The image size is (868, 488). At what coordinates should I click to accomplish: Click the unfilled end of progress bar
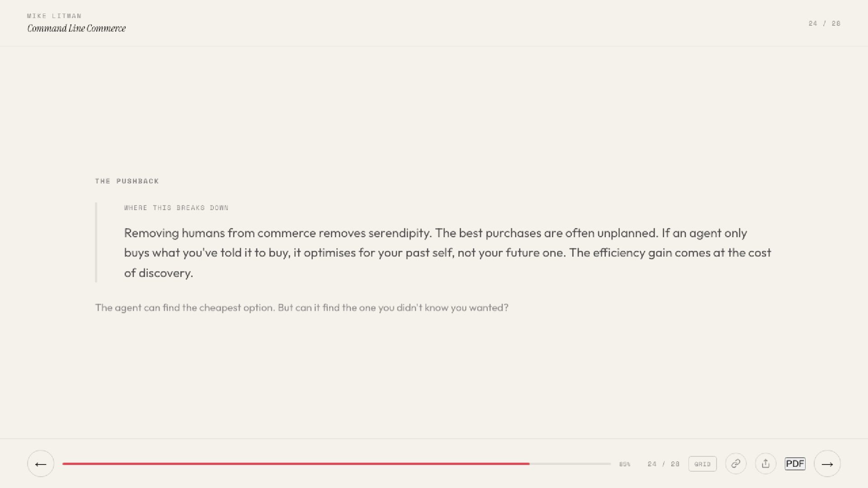click(570, 464)
